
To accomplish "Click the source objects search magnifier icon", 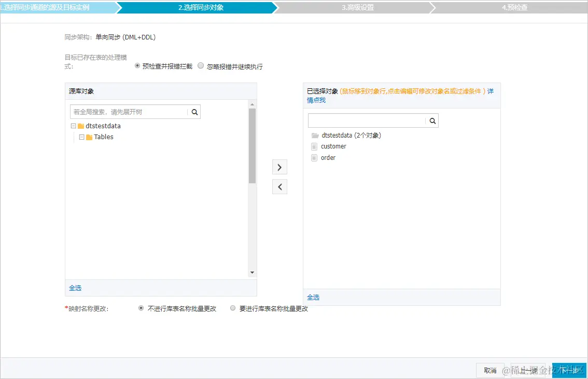I will (x=194, y=112).
